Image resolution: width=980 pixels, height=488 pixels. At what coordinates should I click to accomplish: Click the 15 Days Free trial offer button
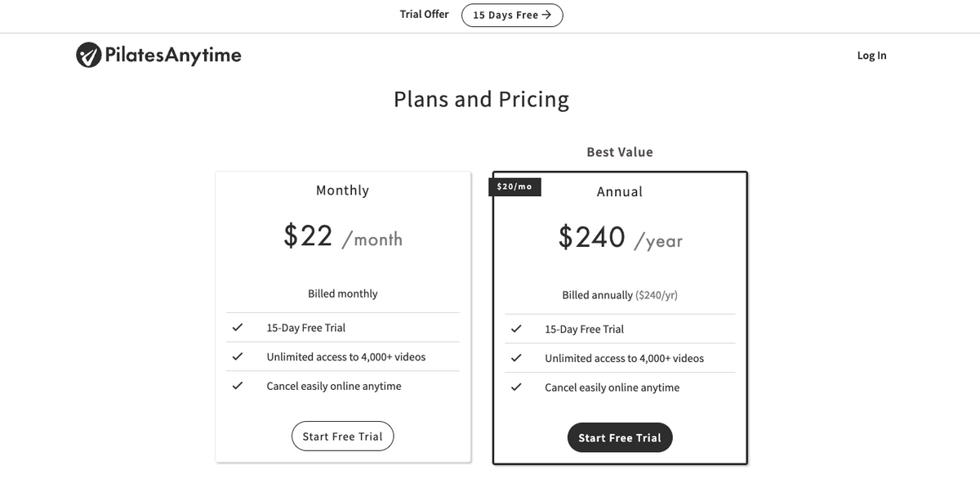(x=512, y=15)
